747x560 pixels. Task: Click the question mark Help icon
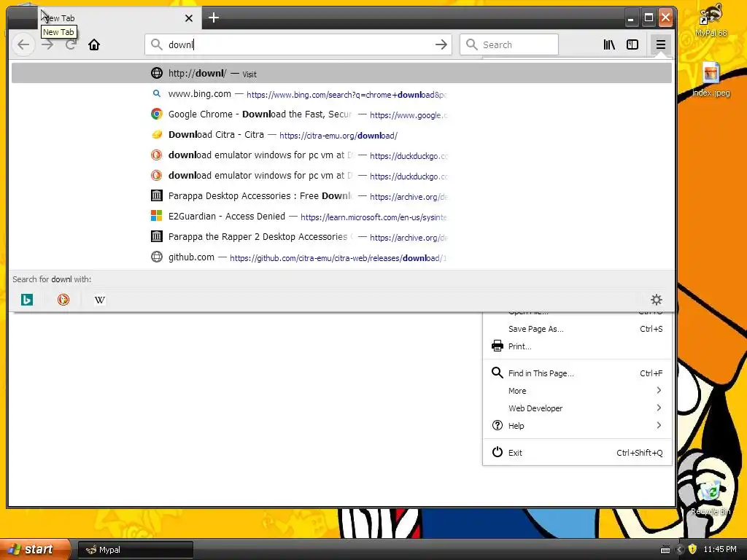coord(498,425)
